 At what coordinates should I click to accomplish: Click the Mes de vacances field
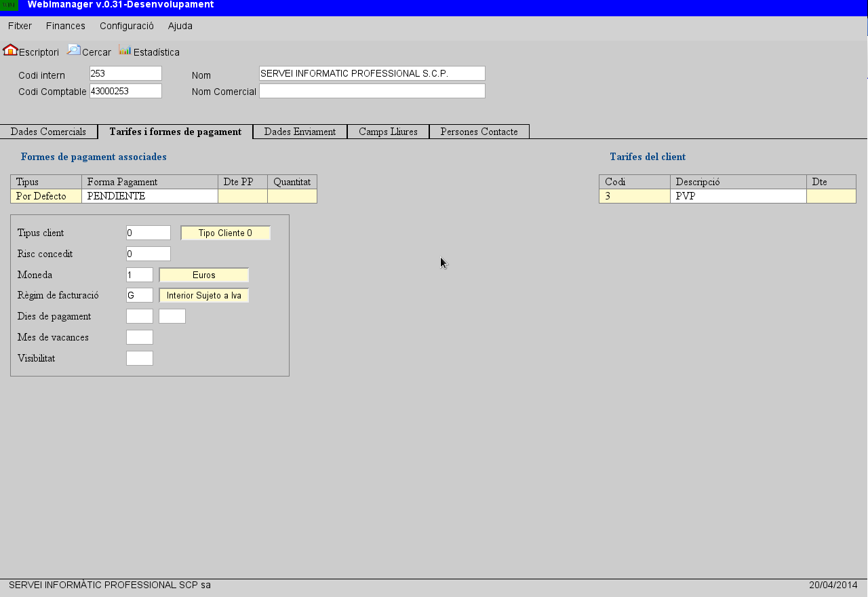pyautogui.click(x=139, y=336)
